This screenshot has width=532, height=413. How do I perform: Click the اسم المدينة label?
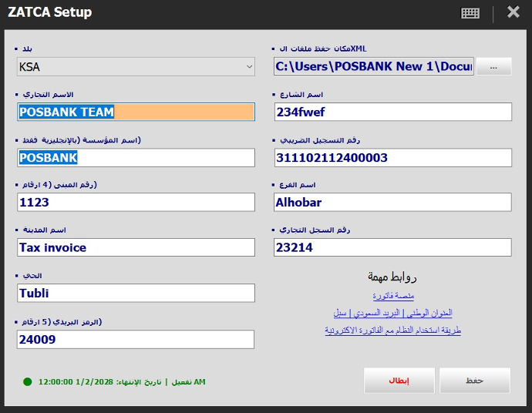click(x=45, y=230)
